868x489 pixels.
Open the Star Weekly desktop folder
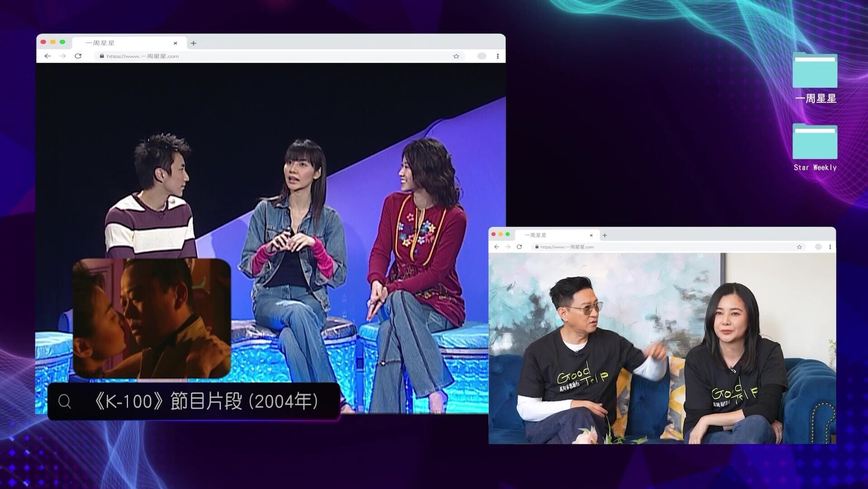[815, 148]
